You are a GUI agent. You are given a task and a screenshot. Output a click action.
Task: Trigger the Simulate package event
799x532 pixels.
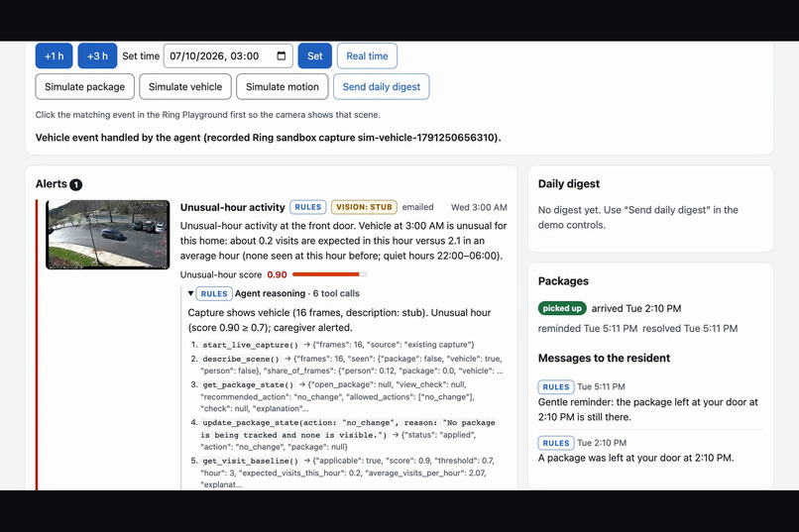coord(84,87)
